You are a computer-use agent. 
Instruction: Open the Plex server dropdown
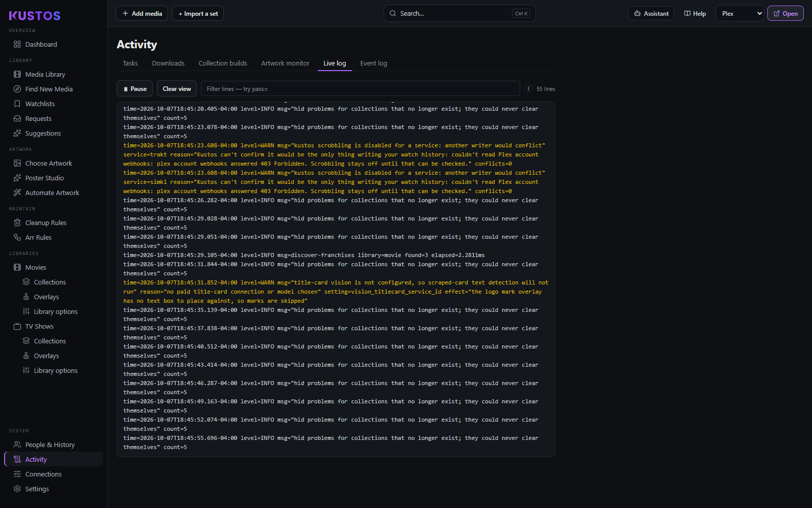tap(739, 13)
